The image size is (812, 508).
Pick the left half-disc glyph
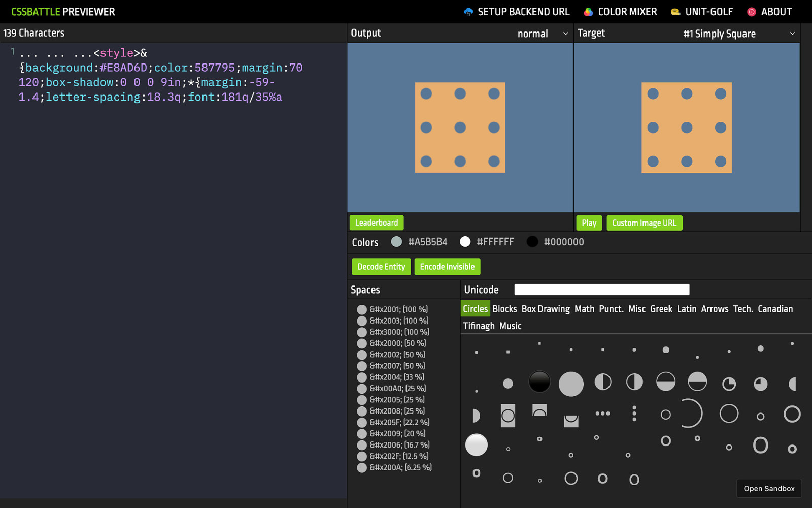click(792, 384)
